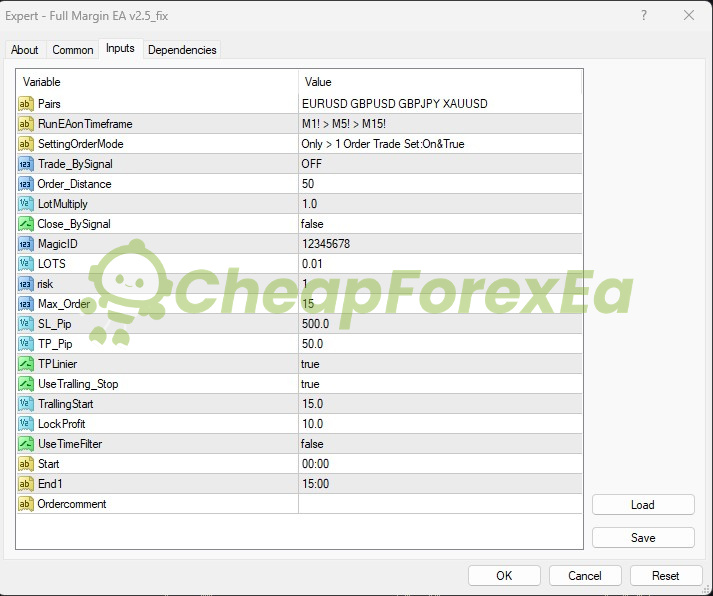Click the double-type icon beside LockProfit
The height and width of the screenshot is (596, 713).
pos(26,424)
